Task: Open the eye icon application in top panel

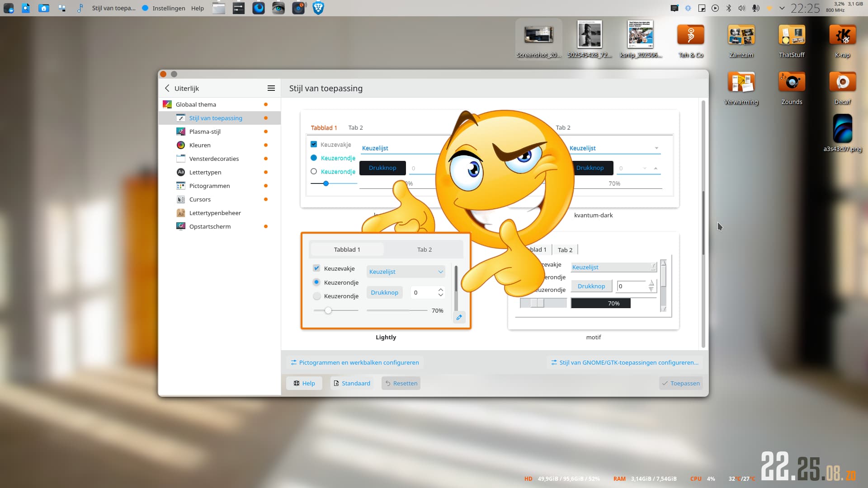Action: (x=278, y=8)
